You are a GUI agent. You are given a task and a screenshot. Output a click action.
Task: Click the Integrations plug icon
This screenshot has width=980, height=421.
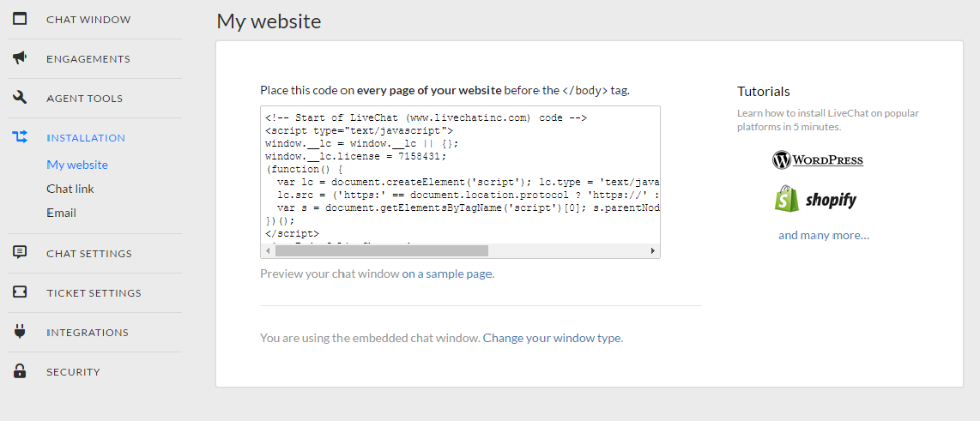click(x=20, y=331)
